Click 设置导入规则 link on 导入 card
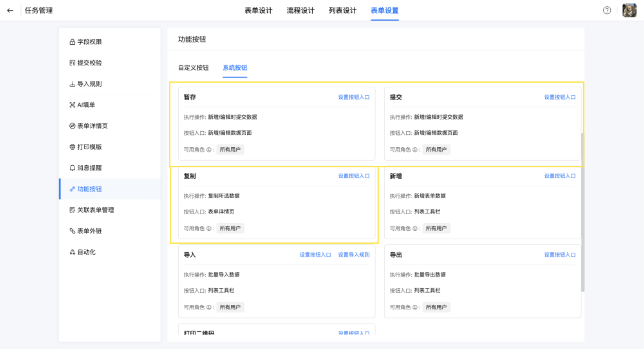 (354, 254)
